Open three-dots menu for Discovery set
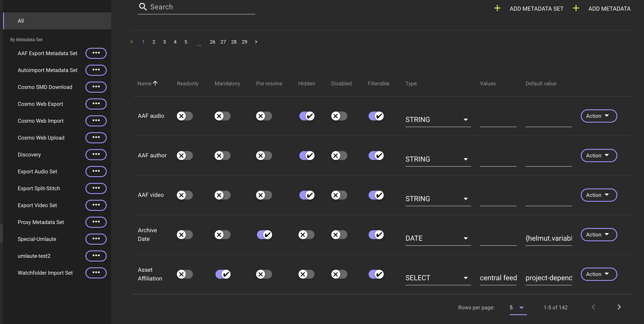This screenshot has width=644, height=324. point(96,154)
